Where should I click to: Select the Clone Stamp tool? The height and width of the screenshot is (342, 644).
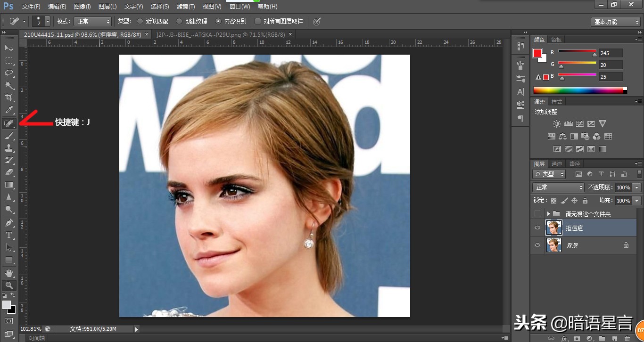tap(9, 148)
